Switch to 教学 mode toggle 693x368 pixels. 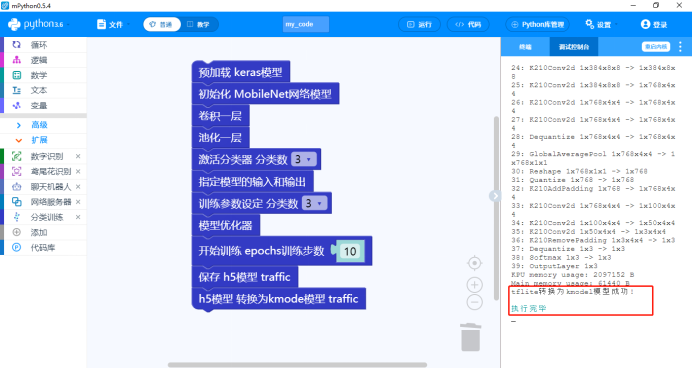(199, 24)
